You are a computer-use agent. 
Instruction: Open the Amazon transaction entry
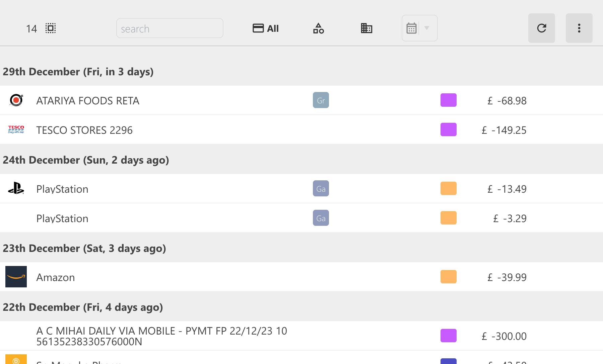[x=201, y=277]
